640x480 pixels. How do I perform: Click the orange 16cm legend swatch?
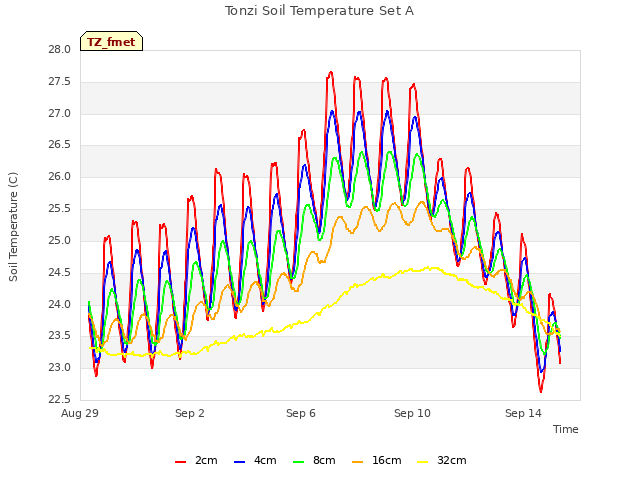[x=358, y=461]
